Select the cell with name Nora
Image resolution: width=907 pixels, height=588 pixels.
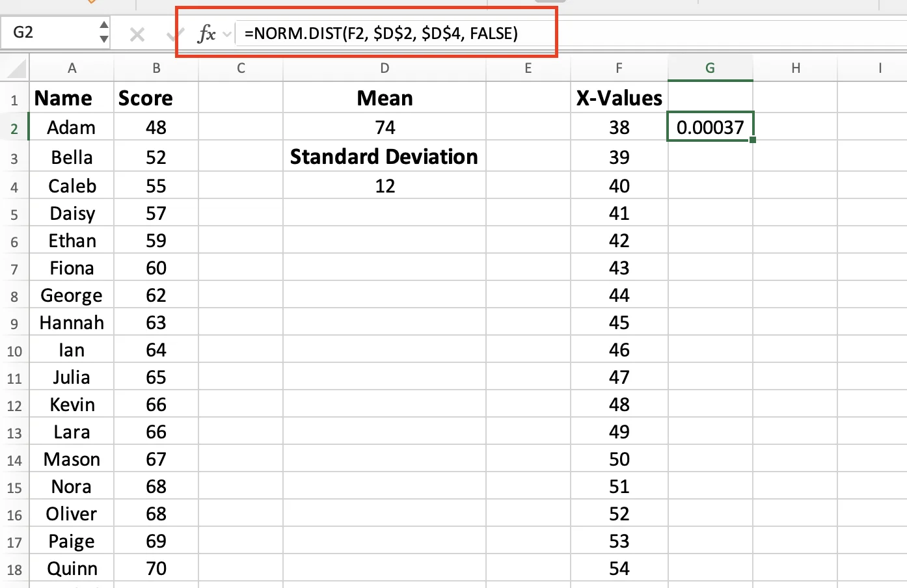(72, 486)
